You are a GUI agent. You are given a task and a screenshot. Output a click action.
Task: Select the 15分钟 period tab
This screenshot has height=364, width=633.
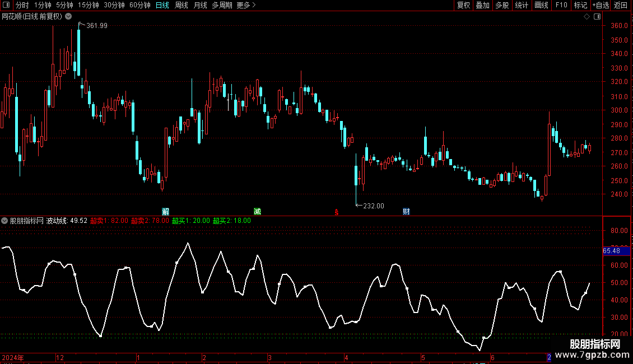88,5
